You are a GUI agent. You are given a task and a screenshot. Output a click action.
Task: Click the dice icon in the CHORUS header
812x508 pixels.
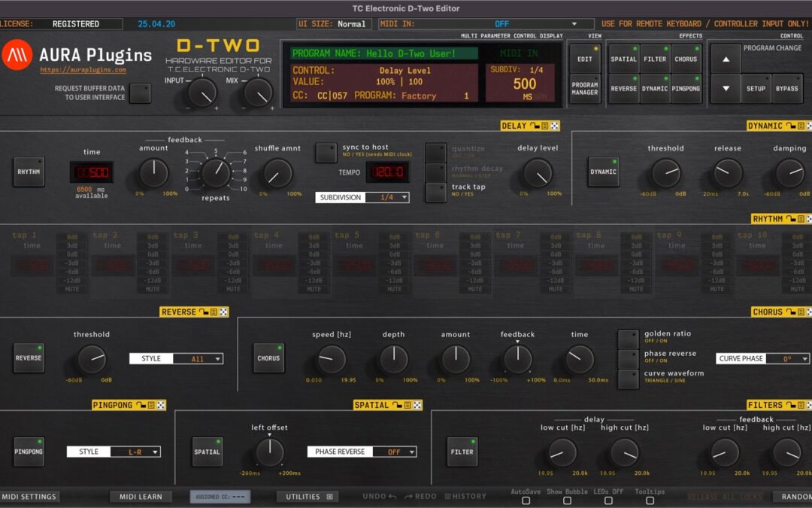(810, 311)
